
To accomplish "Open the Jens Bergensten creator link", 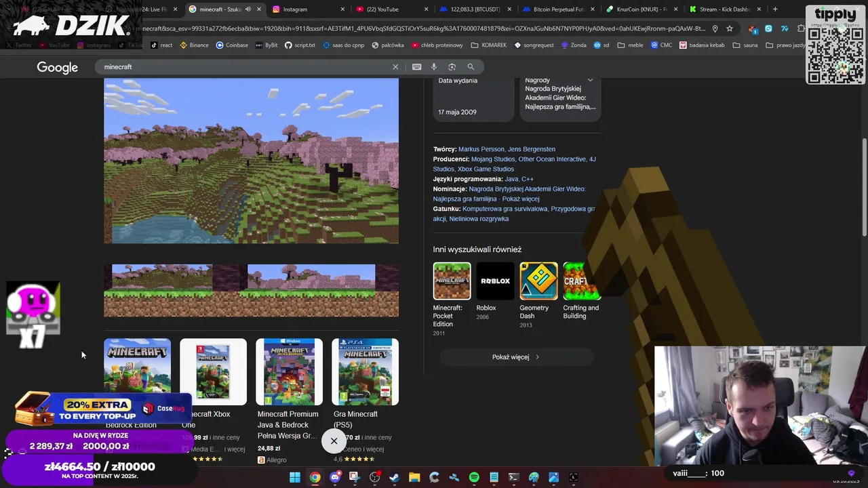I will click(x=532, y=149).
